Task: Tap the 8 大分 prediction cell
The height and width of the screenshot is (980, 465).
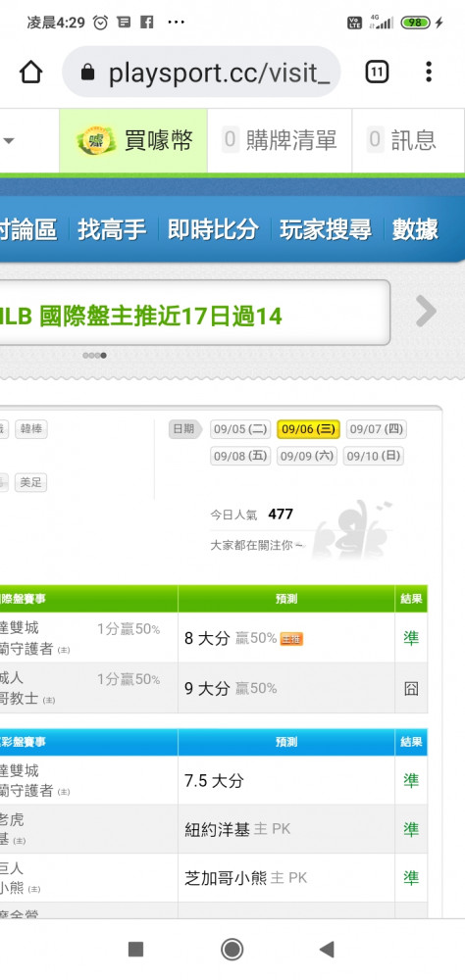Action: (286, 638)
